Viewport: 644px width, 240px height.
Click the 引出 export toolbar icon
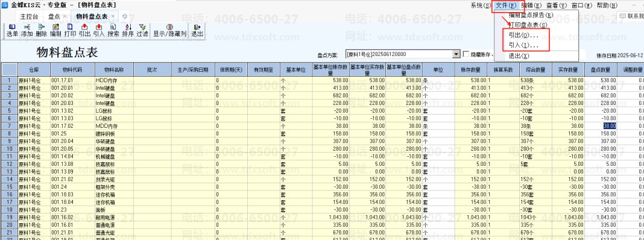click(x=84, y=30)
